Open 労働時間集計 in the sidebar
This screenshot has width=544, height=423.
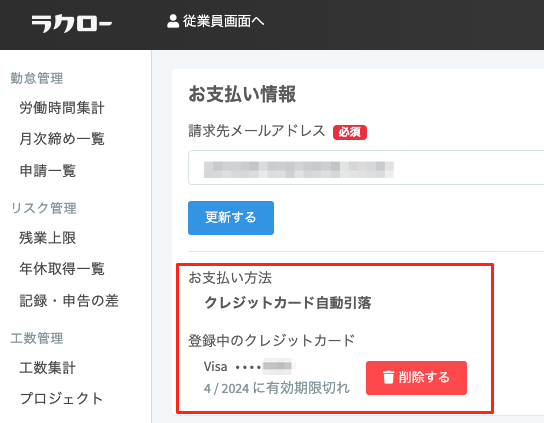[x=62, y=108]
